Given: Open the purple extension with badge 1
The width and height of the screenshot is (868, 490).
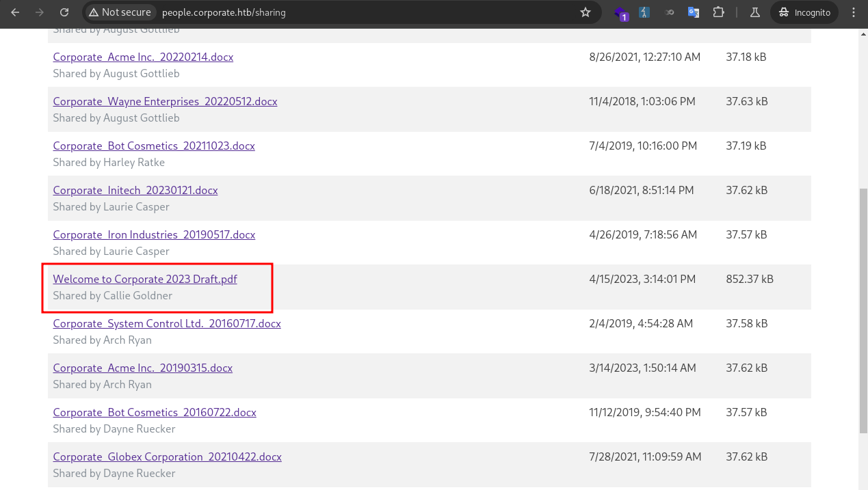Looking at the screenshot, I should [620, 12].
